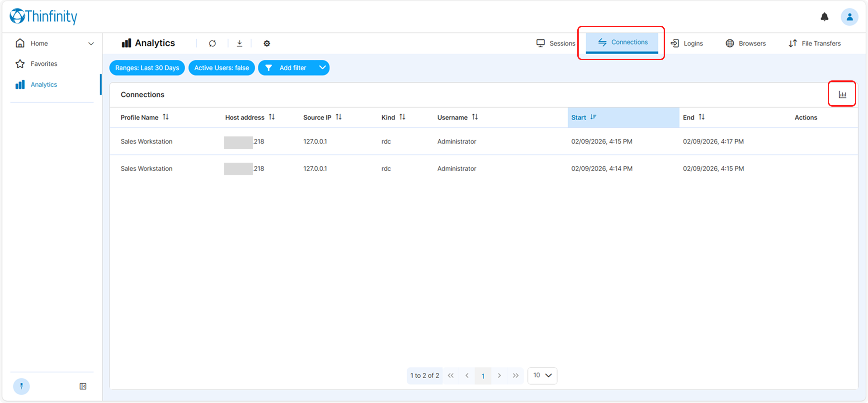Click the Ranges: Last 30 Days filter
Screen dimensions: 868x403
(147, 68)
